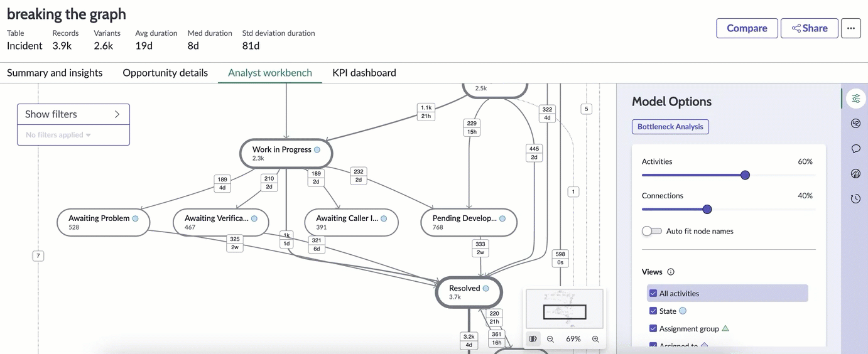The image size is (868, 354).
Task: Click the 445 2d connection label
Action: (x=534, y=153)
